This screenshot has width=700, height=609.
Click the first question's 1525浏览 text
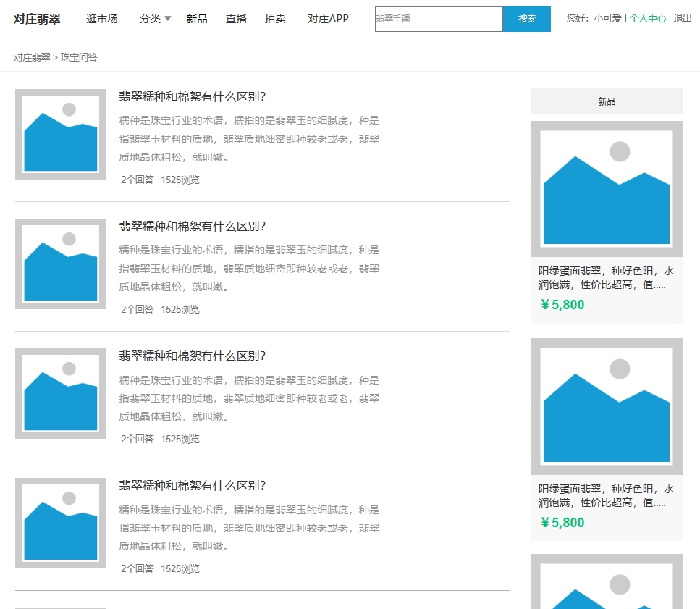point(180,180)
